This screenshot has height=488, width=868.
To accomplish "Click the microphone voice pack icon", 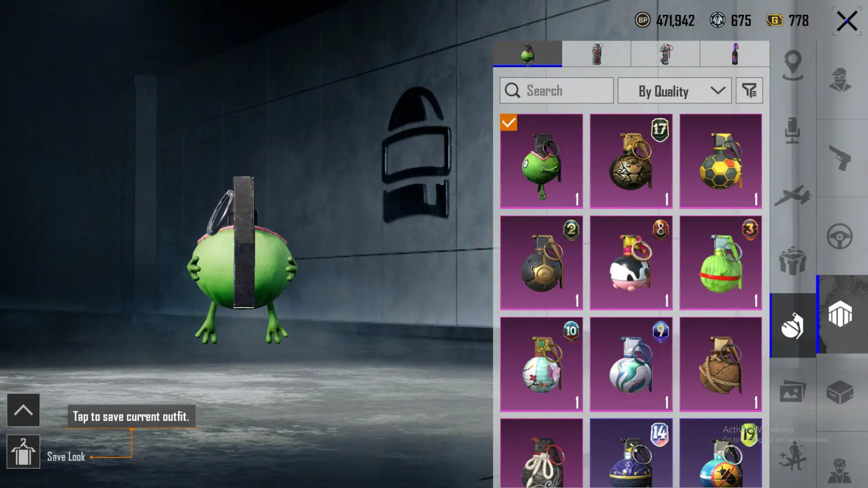I will [792, 131].
